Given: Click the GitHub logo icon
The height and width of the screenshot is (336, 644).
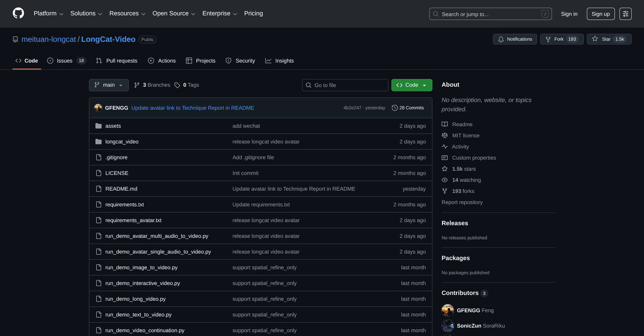Looking at the screenshot, I should 18,14.
